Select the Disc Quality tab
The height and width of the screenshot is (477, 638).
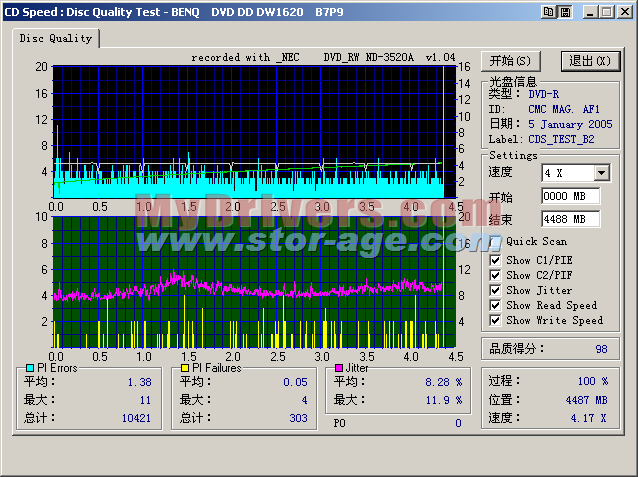[57, 38]
